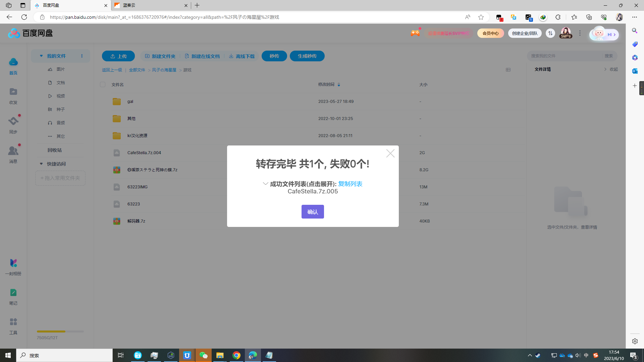Switch to the 蓝奏云 browser tab

click(x=151, y=5)
